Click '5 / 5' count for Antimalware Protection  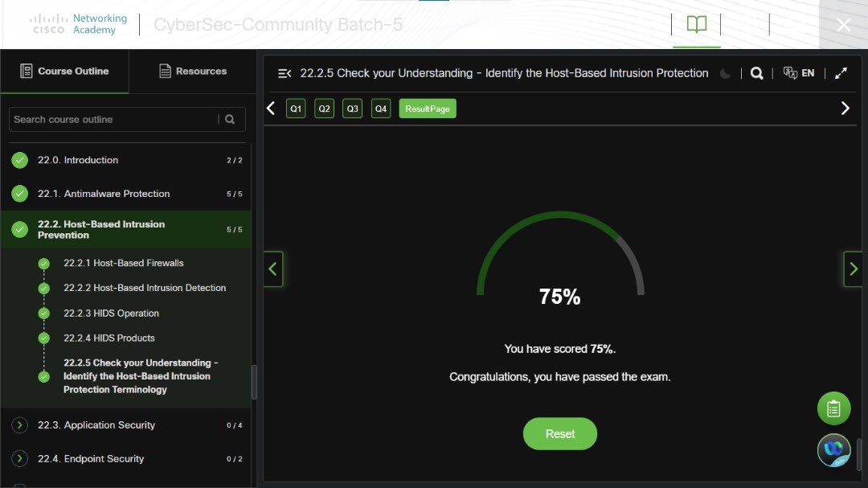pos(234,195)
